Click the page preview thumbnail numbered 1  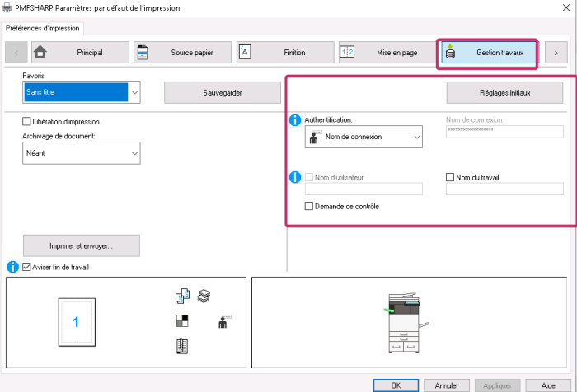(76, 322)
